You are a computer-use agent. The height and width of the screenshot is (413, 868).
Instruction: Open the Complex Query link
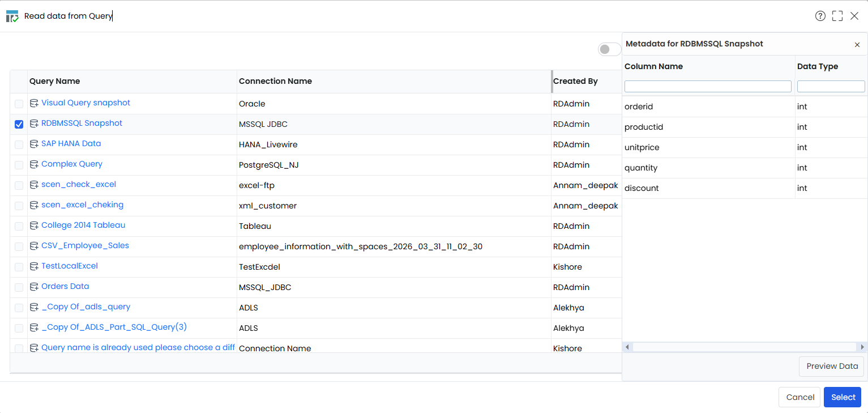72,164
